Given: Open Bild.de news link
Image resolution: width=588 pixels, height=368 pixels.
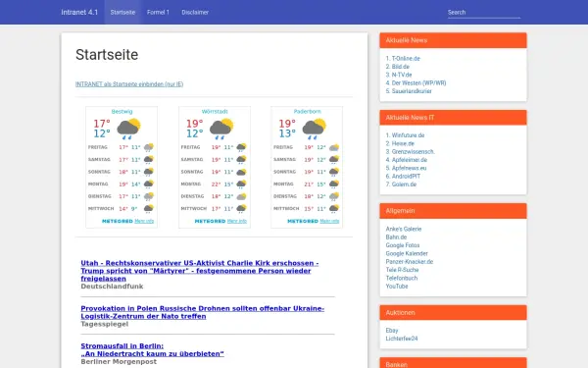Looking at the screenshot, I should pos(401,67).
